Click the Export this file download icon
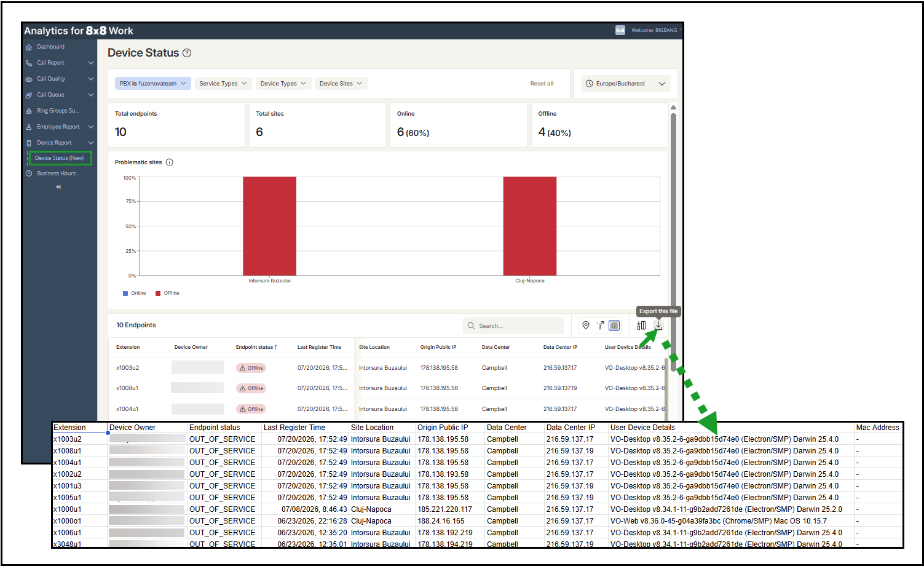This screenshot has height=566, width=924. tap(658, 325)
